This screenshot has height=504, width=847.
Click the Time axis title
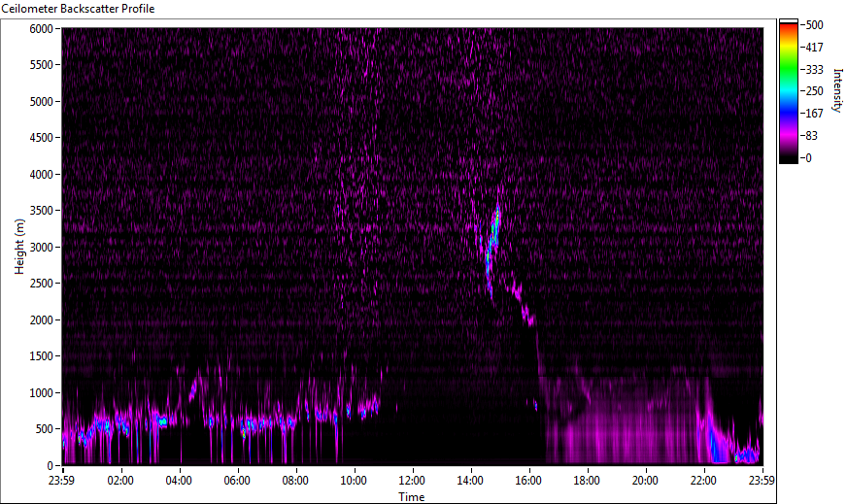(412, 496)
